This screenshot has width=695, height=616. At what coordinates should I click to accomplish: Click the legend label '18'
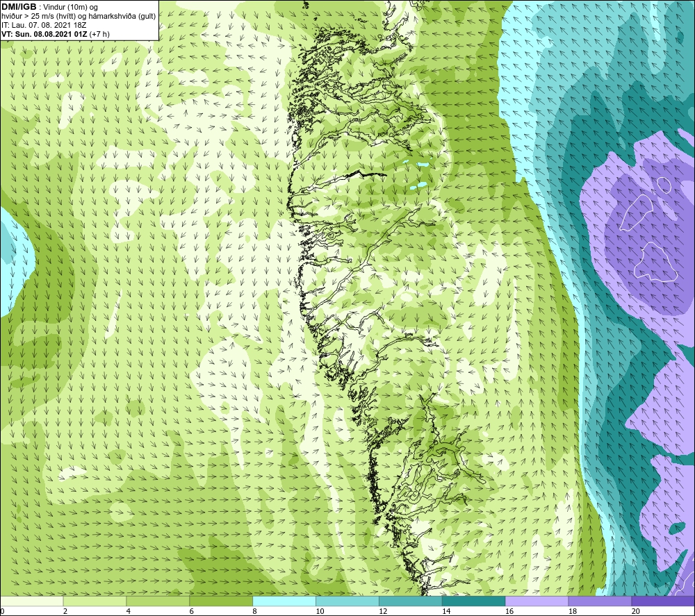tap(572, 611)
